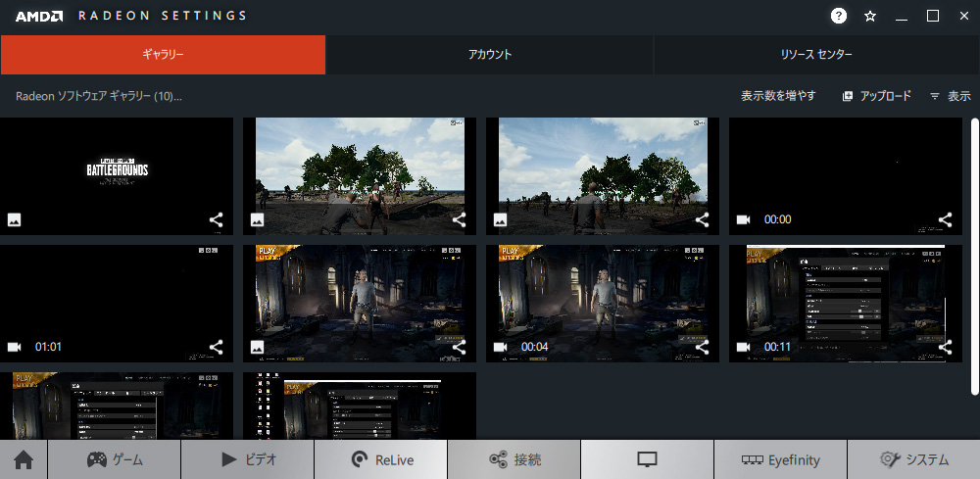Maximize the Radeon Settings window
Viewport: 980px width, 479px height.
pos(933,17)
